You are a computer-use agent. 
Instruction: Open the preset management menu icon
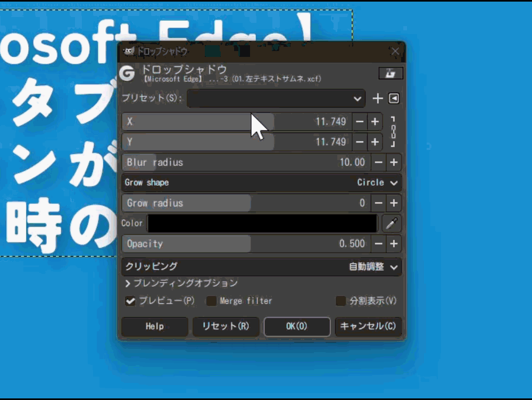[394, 99]
